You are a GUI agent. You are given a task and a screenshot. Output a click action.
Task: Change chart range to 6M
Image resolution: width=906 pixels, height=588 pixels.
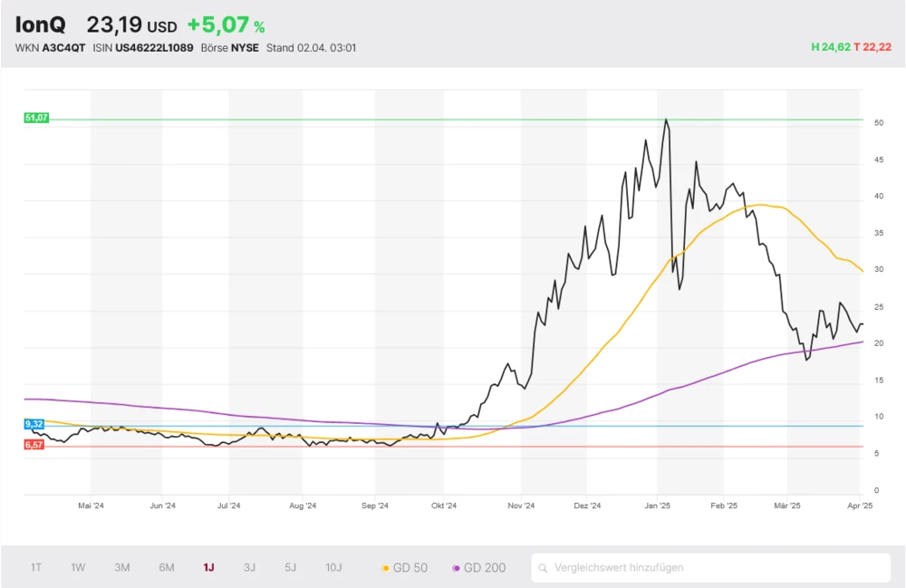click(x=167, y=568)
